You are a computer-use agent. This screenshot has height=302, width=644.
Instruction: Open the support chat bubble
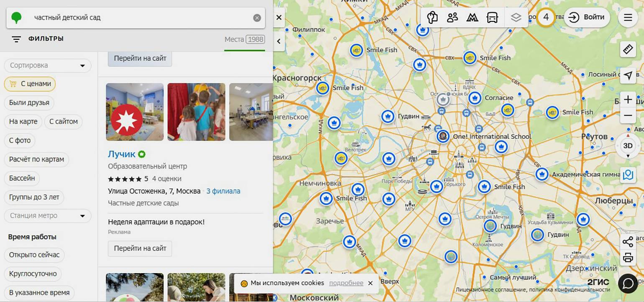click(628, 283)
